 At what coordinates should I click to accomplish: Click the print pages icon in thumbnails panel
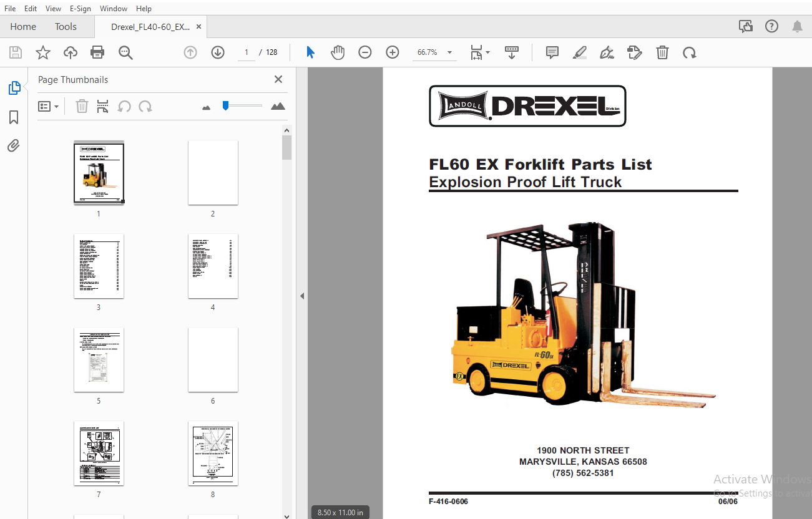(x=103, y=106)
